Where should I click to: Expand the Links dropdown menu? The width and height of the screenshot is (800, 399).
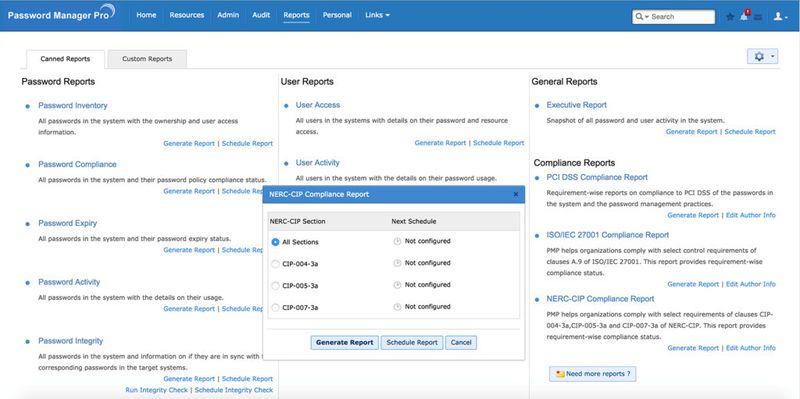(378, 15)
